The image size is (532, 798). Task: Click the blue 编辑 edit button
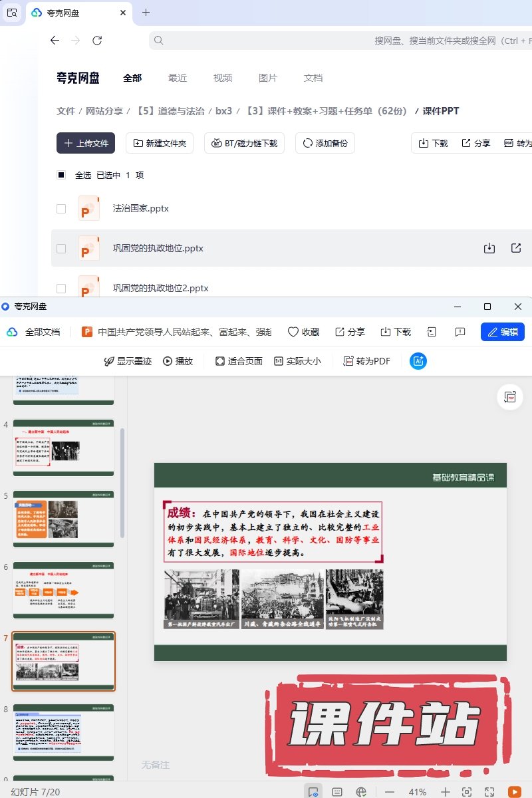coord(502,332)
